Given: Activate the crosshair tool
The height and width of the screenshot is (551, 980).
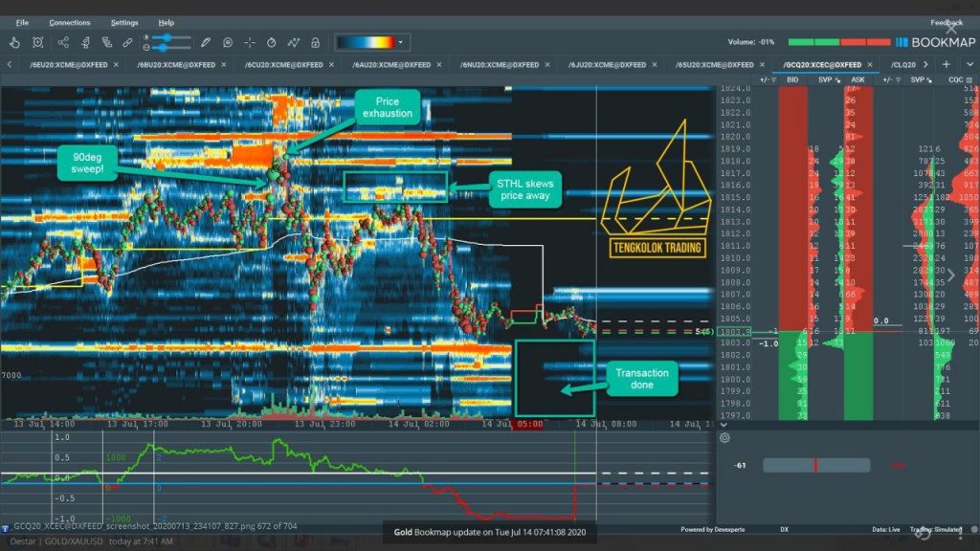Looking at the screenshot, I should [x=250, y=42].
